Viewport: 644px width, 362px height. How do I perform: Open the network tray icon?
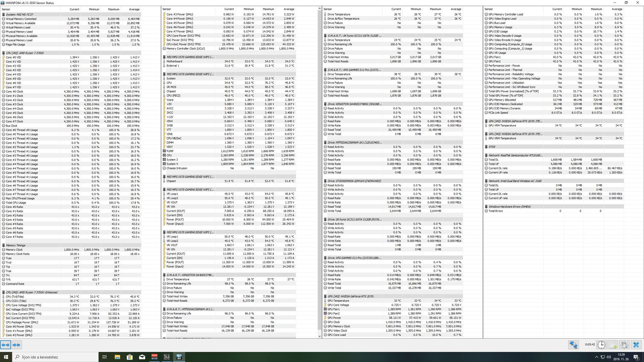pyautogui.click(x=603, y=357)
